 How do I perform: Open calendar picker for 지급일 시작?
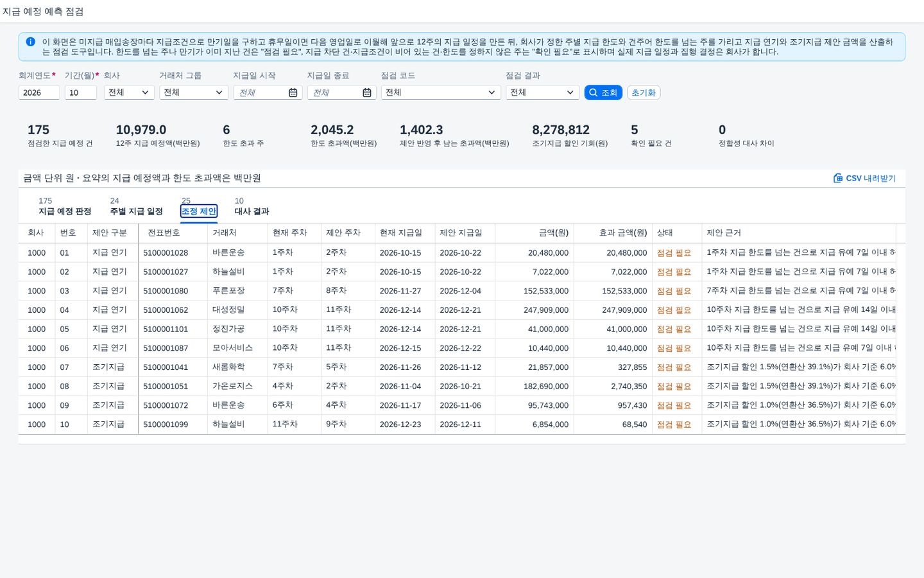pos(293,92)
